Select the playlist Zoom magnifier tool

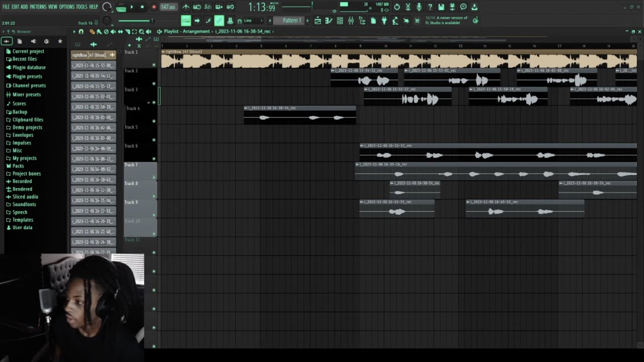click(141, 32)
